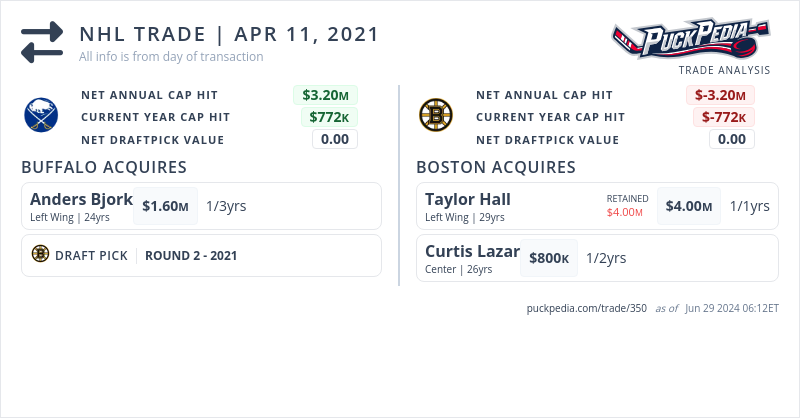The height and width of the screenshot is (418, 800).
Task: Click Boston's -$3.20M net annual cap hit
Action: (720, 95)
